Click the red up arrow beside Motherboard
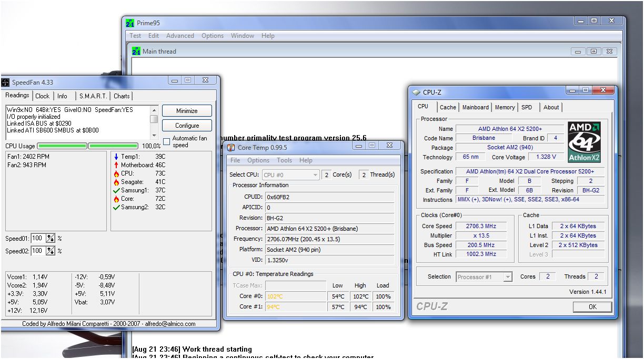This screenshot has height=359, width=644. [116, 165]
